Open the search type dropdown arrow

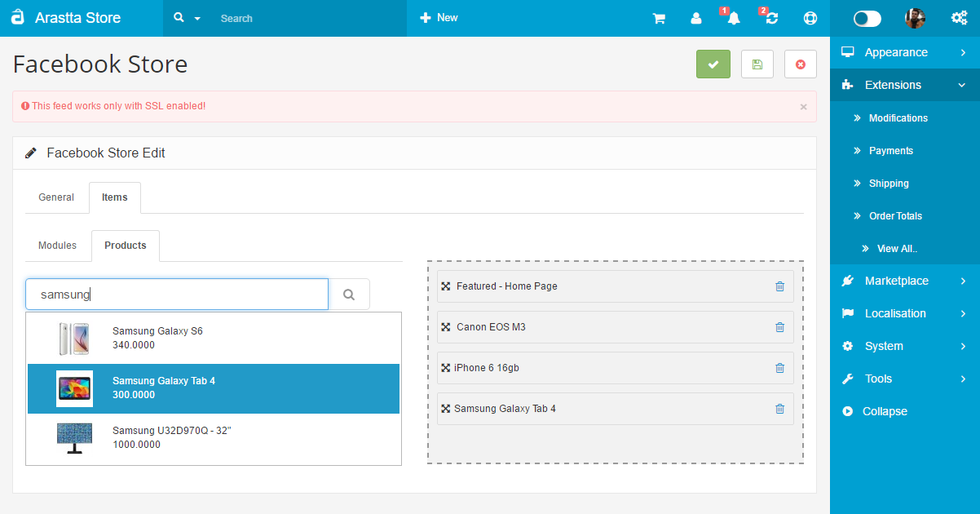point(197,18)
